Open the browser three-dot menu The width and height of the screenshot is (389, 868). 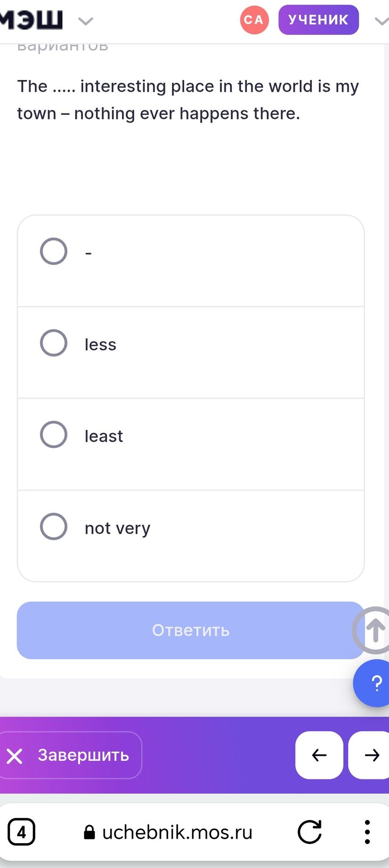pos(367,832)
